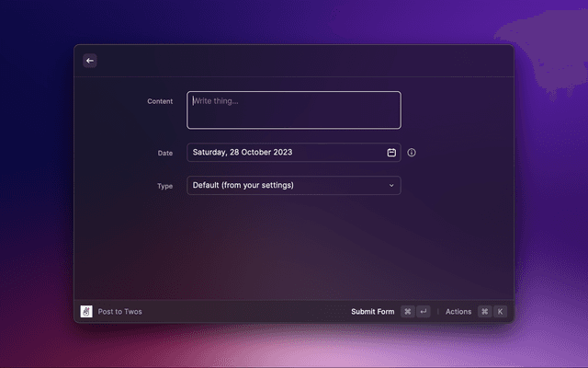The image size is (588, 368).
Task: Open the Actions menu
Action: 458,312
